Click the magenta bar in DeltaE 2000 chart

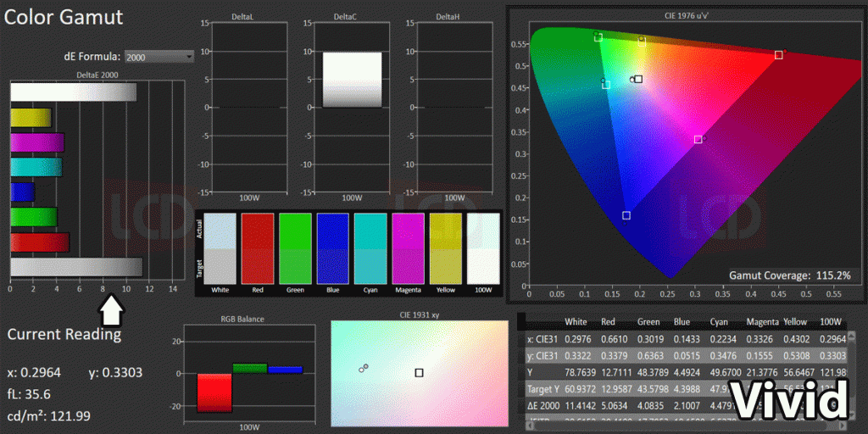click(x=37, y=142)
